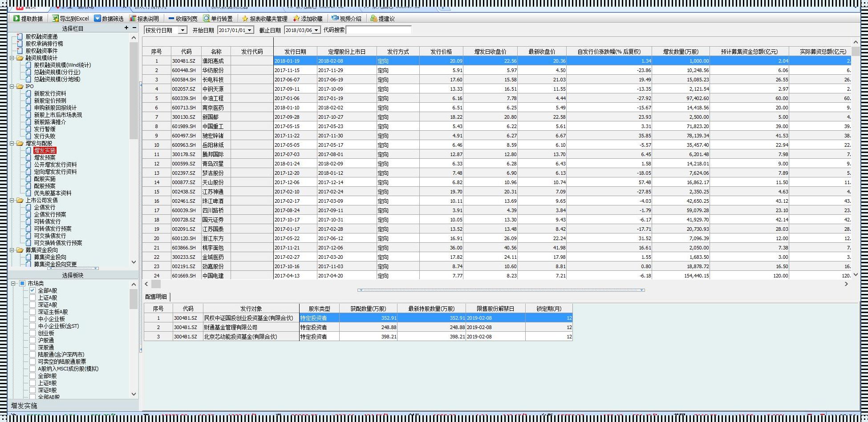
Task: Click the main table scroll-right arrow
Action: click(846, 284)
